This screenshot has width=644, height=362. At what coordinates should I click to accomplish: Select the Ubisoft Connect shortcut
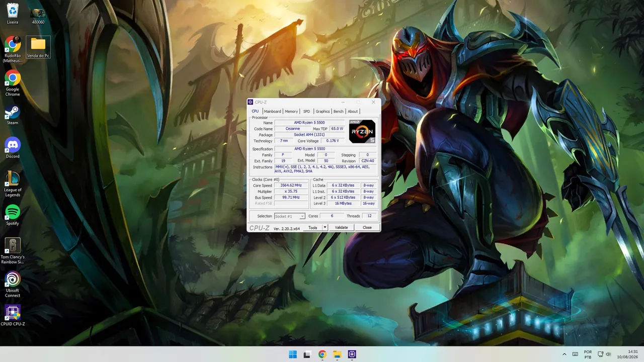click(13, 285)
